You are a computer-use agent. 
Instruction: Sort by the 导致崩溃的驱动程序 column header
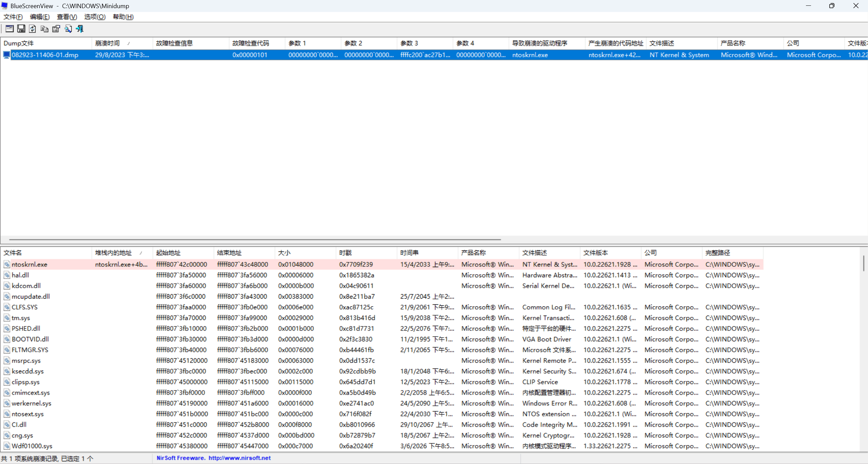547,43
